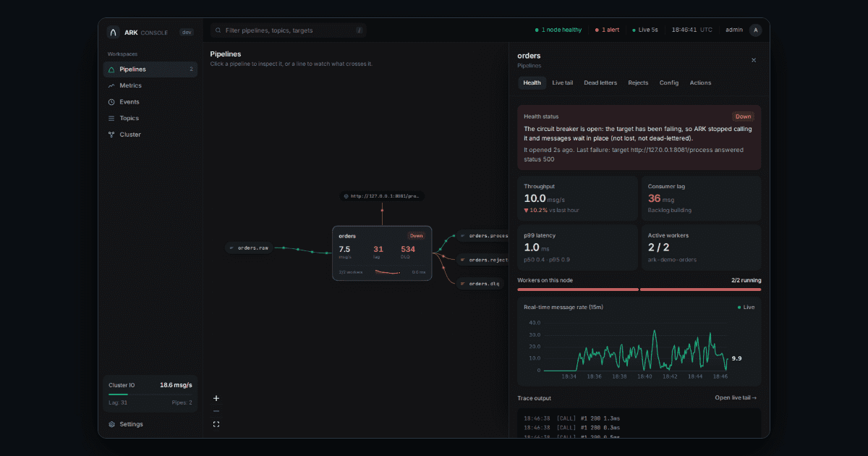This screenshot has height=456, width=868.
Task: Click the topic icon on orders.raw node
Action: coord(231,248)
